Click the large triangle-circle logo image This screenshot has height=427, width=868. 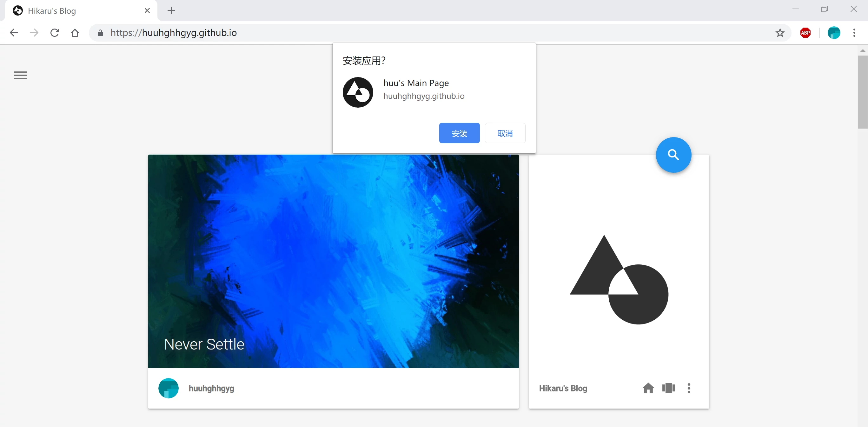[619, 279]
